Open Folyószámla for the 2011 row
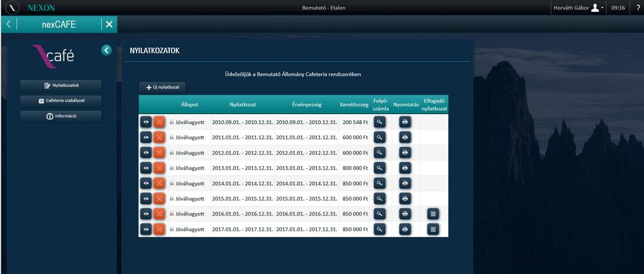 379,137
